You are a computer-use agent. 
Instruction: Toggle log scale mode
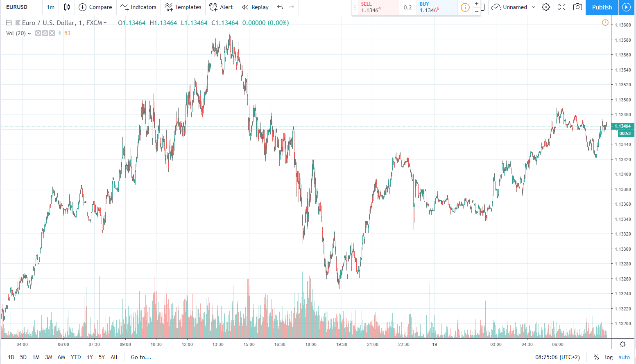tap(609, 357)
